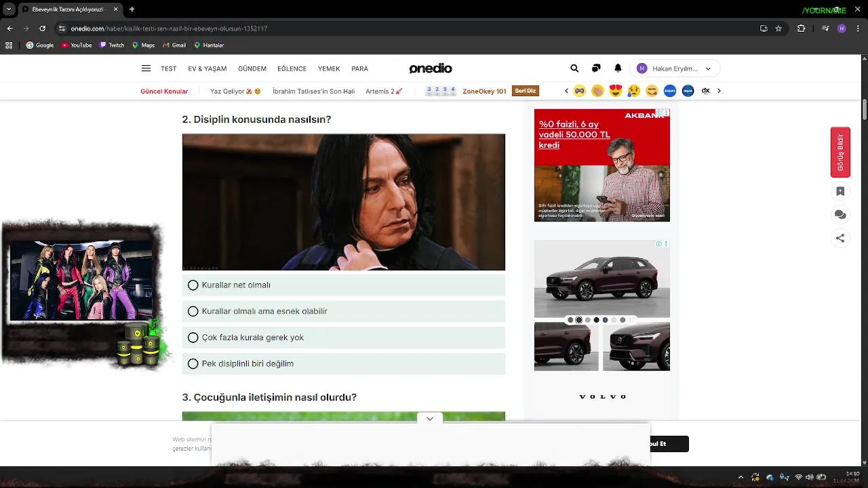Choose "Çok fazla kurala gerek yok"
The width and height of the screenshot is (868, 488).
click(344, 338)
